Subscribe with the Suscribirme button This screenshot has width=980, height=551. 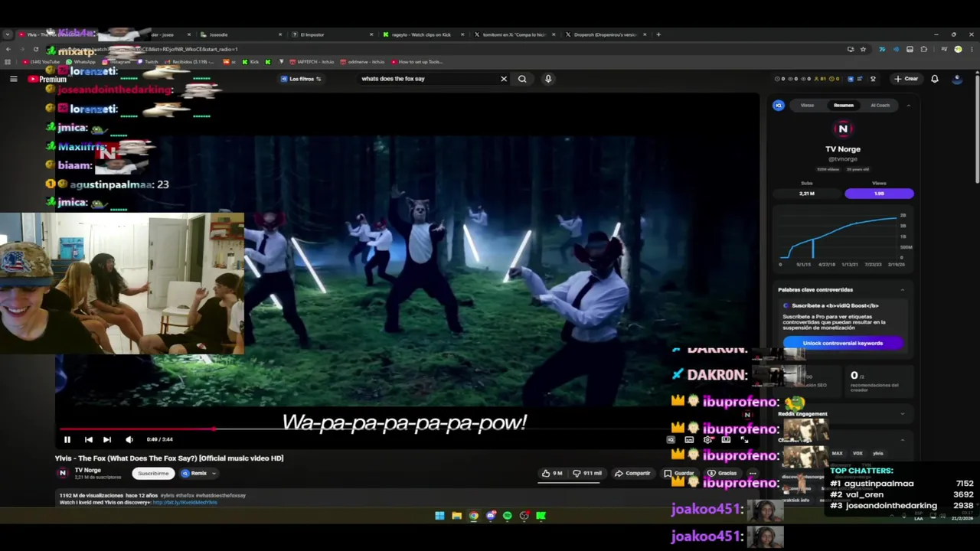point(153,473)
